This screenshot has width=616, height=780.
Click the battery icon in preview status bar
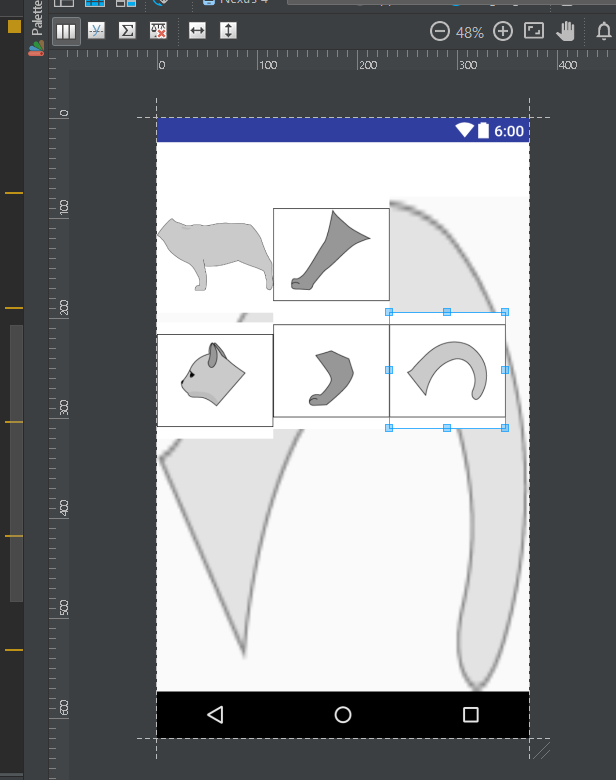[x=483, y=130]
